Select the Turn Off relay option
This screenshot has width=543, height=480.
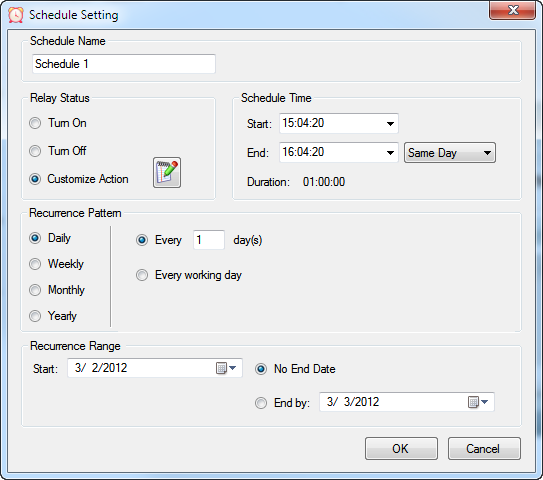pos(35,151)
